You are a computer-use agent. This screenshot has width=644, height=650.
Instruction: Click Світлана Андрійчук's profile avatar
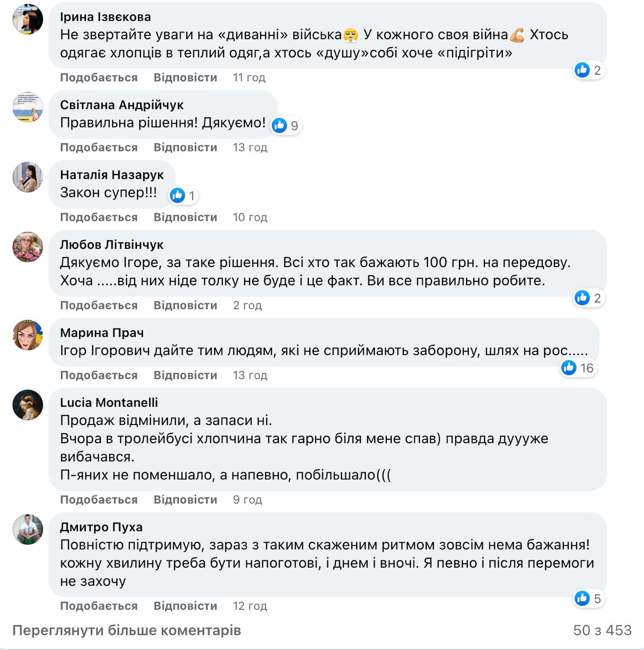click(x=28, y=108)
